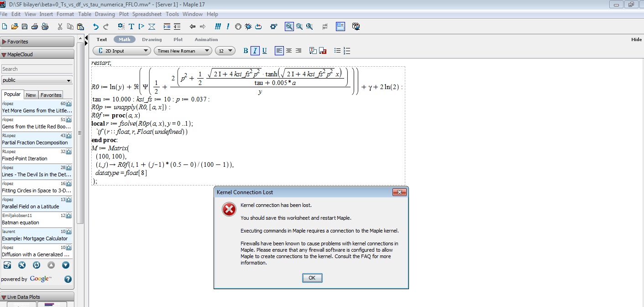
Task: Click the Hide link at right
Action: [x=636, y=40]
